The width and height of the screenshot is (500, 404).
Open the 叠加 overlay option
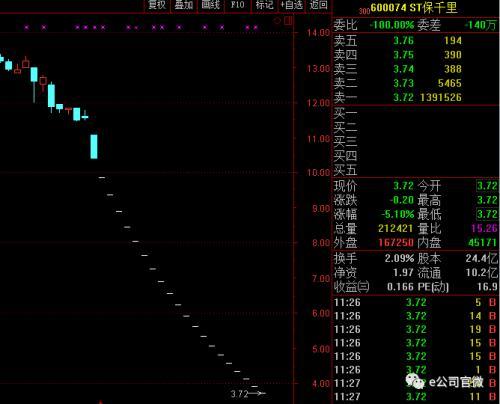(184, 5)
